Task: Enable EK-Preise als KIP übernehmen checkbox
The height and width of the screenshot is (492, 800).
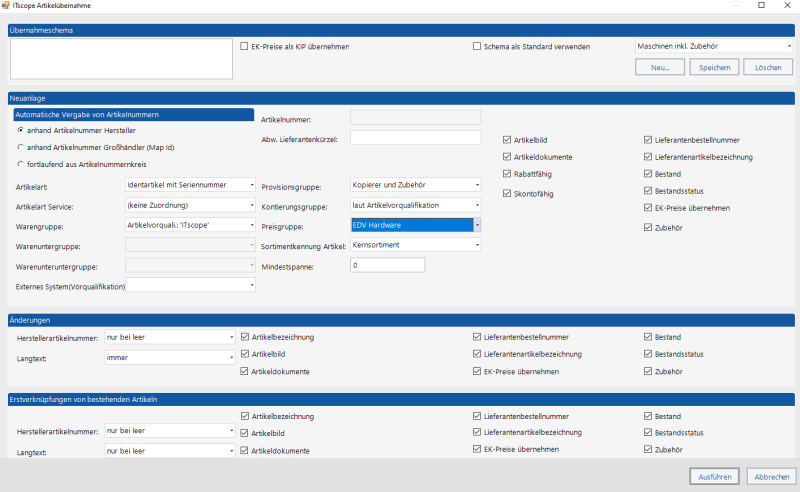Action: coord(244,46)
